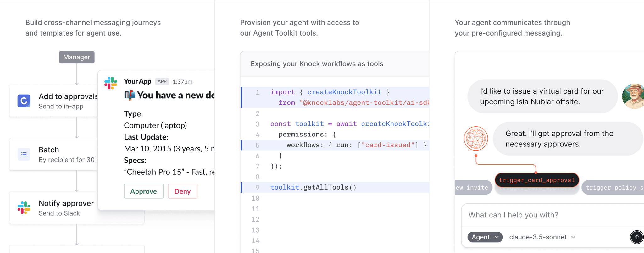Click the blue C in-app channel icon
Viewport: 644px width, 253px height.
24,101
